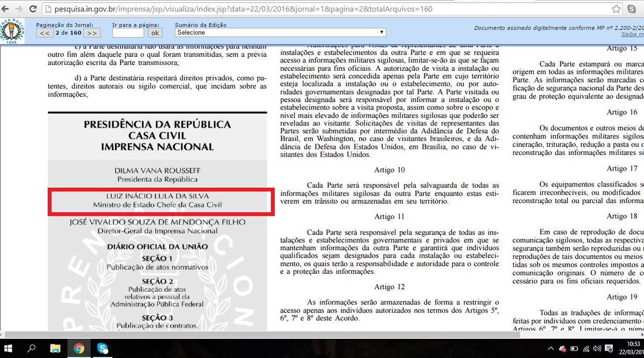
Task: Go to next journal page with >> button
Action: click(92, 33)
